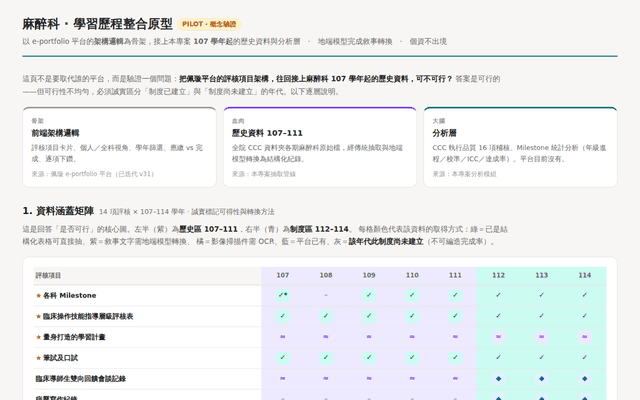Select the 臨床操作技能指導層級評核表 row label
The width and height of the screenshot is (640, 400).
pos(88,316)
